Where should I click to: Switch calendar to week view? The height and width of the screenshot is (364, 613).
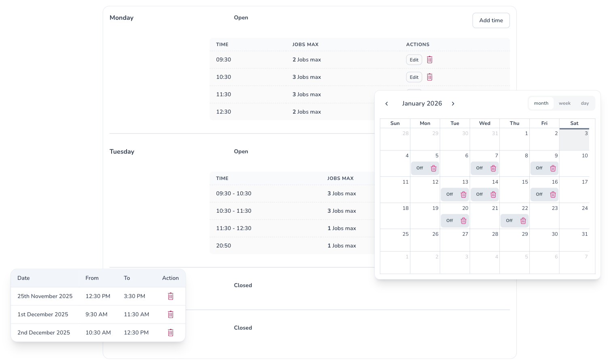[x=564, y=104]
